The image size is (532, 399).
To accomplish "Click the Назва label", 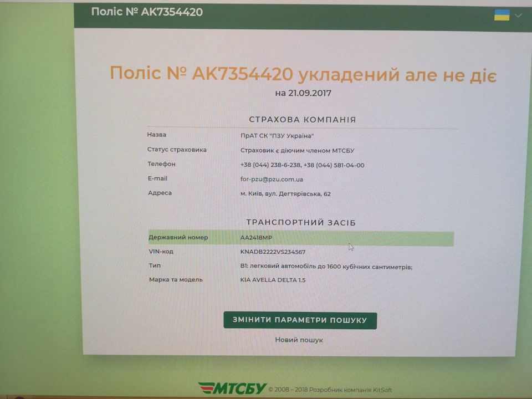I will 157,135.
